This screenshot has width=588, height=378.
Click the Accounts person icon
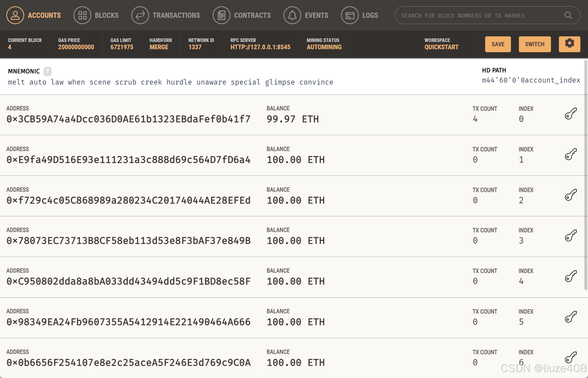tap(15, 15)
